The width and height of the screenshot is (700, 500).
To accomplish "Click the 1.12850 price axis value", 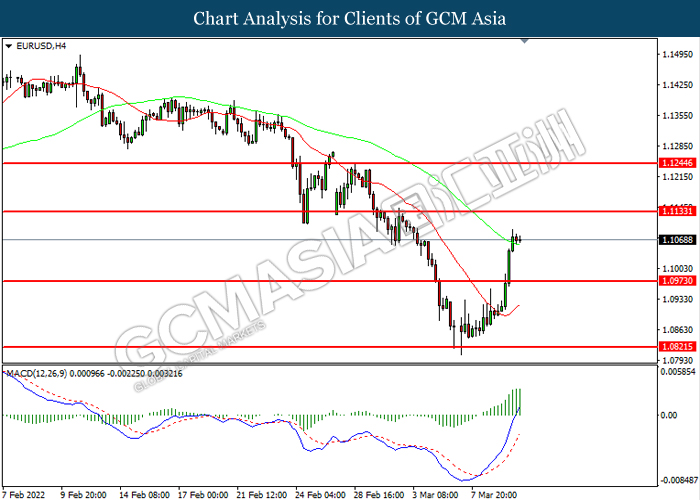I will (x=678, y=146).
